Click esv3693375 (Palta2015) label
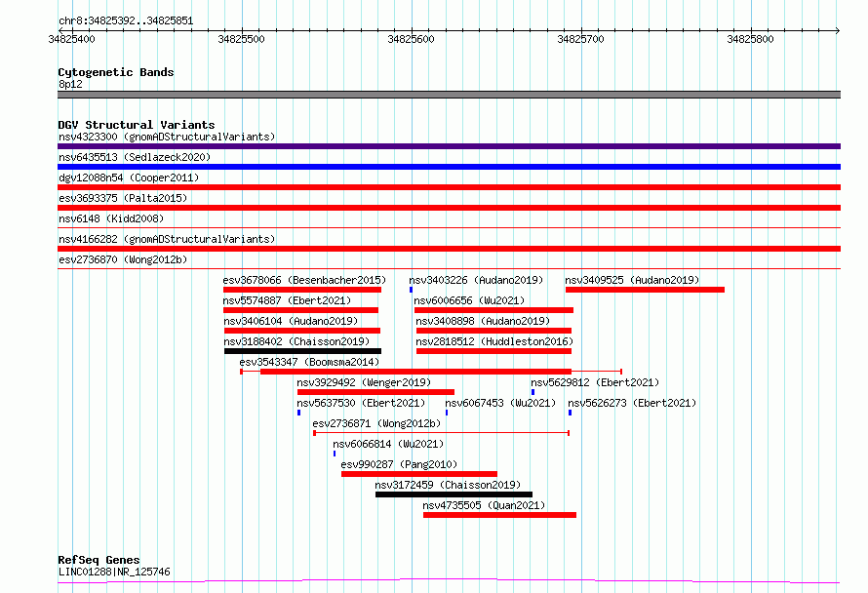The image size is (868, 593). tap(123, 198)
